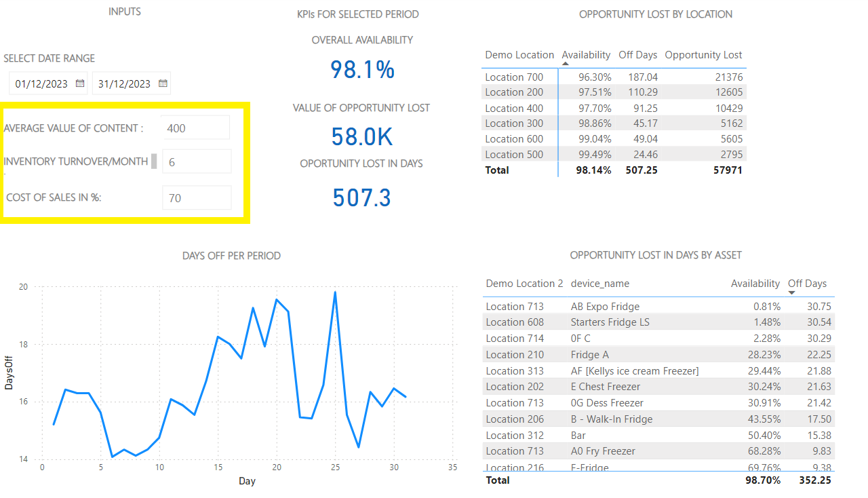The width and height of the screenshot is (868, 498).
Task: Select the Location 300 row
Action: pyautogui.click(x=614, y=123)
